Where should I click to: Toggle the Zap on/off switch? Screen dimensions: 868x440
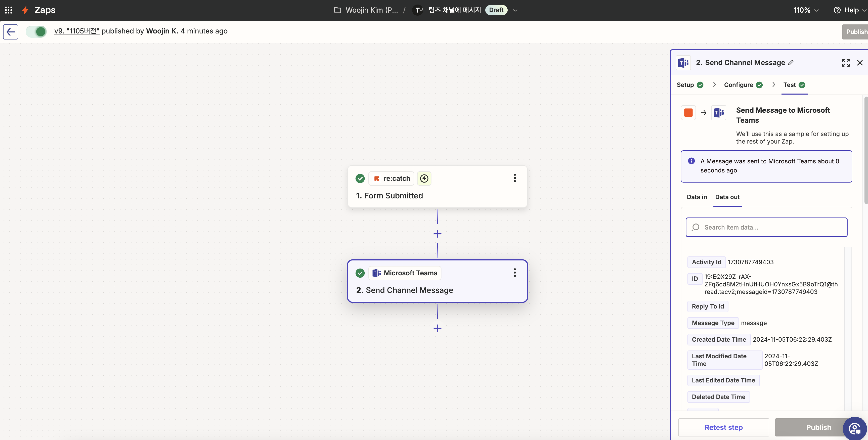(x=36, y=32)
